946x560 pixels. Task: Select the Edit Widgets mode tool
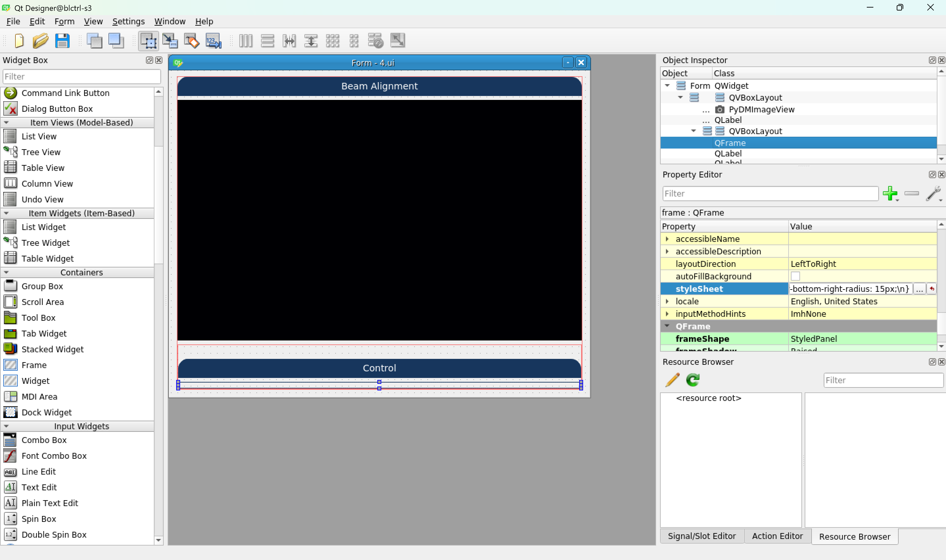(x=149, y=40)
